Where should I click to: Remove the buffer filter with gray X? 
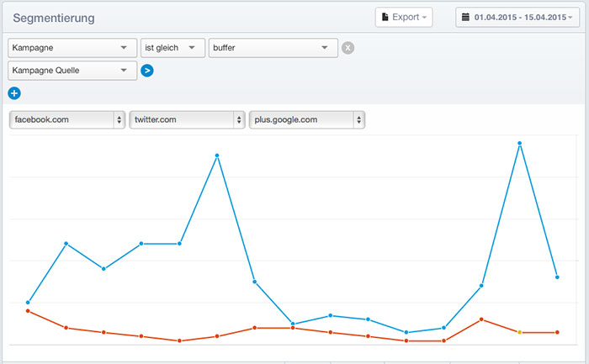pyautogui.click(x=348, y=48)
